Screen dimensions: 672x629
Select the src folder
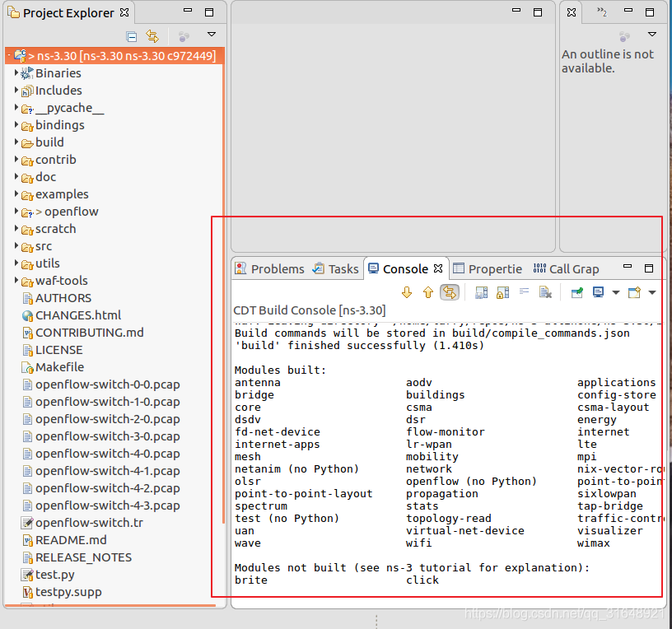click(x=44, y=246)
